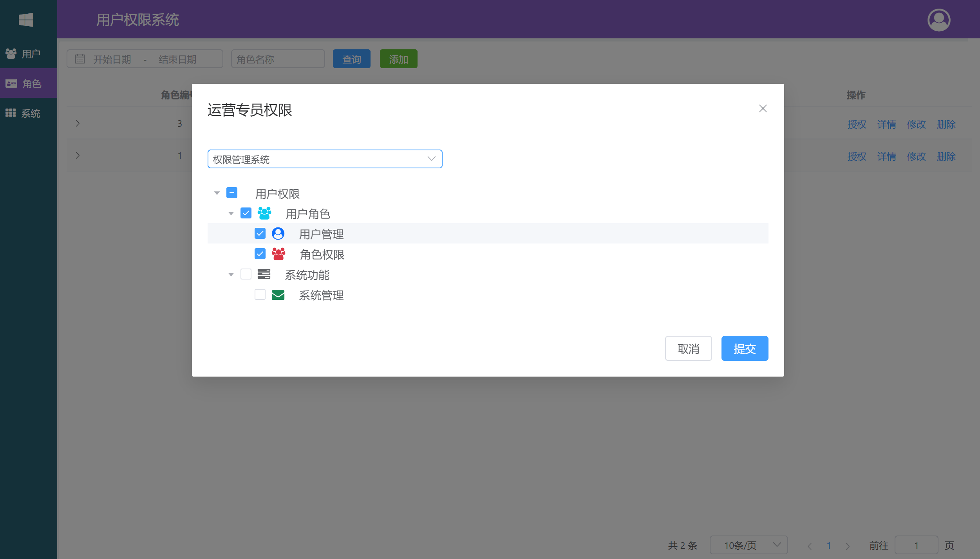This screenshot has height=559, width=980.
Task: Click 详情 link in row 1
Action: pyautogui.click(x=886, y=157)
